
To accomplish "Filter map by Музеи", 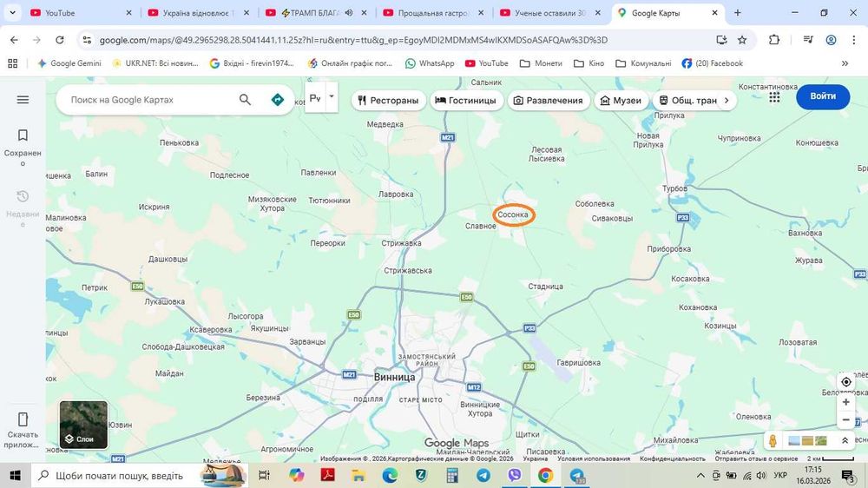I will [x=621, y=100].
